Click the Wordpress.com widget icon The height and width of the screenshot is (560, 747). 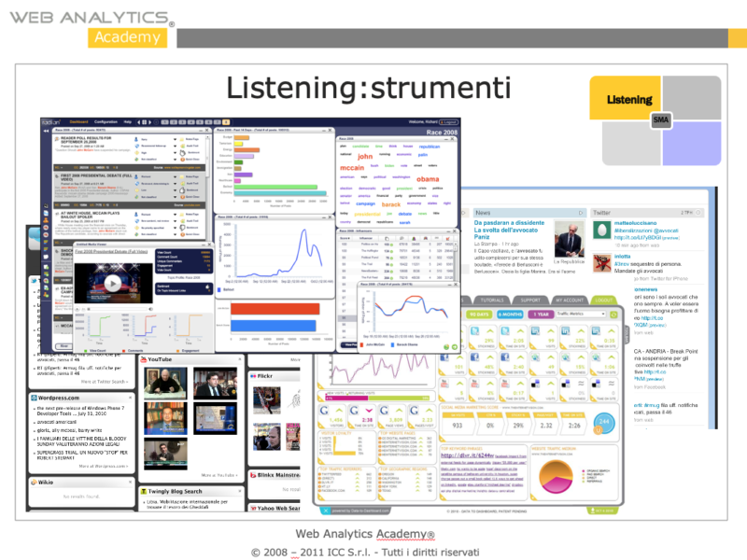tap(34, 398)
